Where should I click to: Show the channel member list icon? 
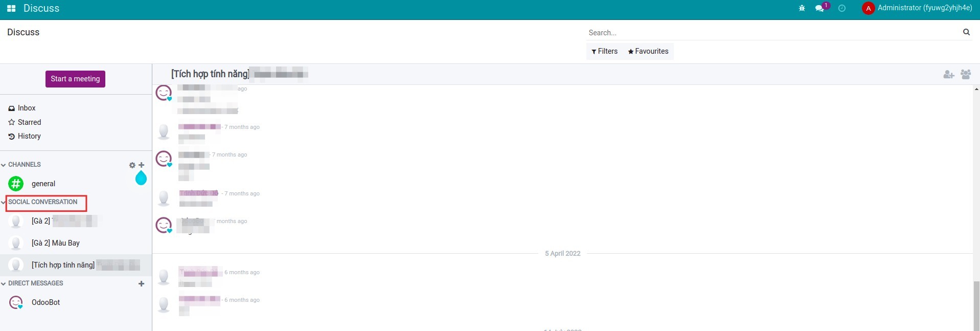tap(966, 75)
